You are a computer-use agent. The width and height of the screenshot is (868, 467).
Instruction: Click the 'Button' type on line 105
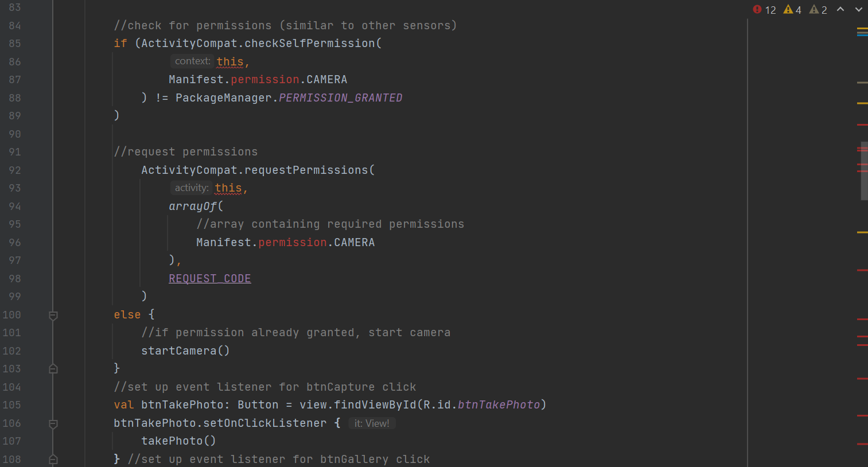click(258, 405)
